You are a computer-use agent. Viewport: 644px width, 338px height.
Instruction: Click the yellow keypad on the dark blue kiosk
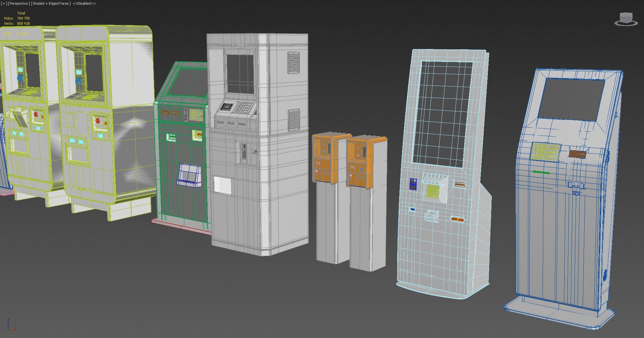click(x=545, y=151)
